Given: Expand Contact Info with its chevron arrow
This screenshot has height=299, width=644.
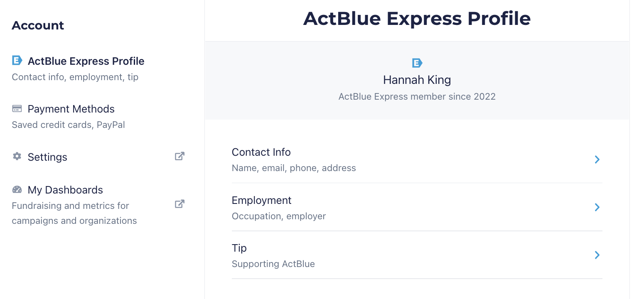Looking at the screenshot, I should coord(597,159).
